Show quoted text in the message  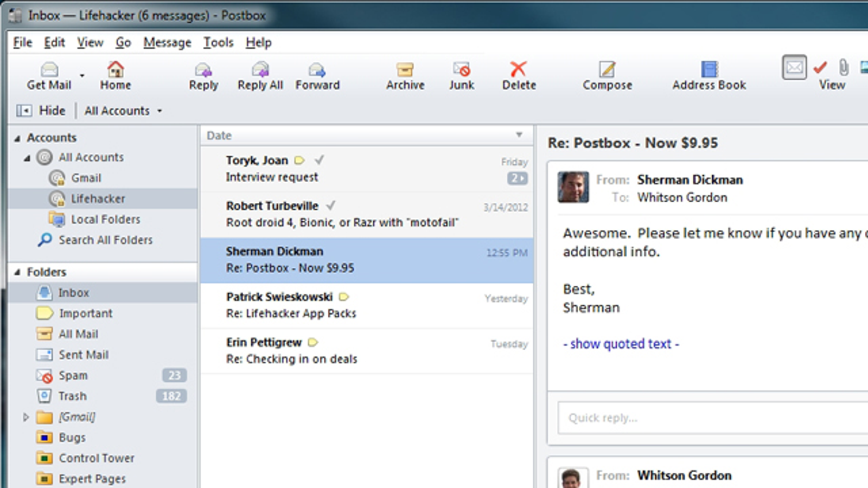[621, 344]
